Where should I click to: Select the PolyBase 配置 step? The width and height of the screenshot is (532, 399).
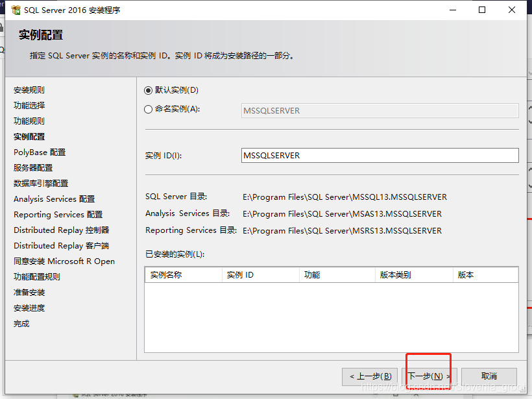(x=40, y=152)
